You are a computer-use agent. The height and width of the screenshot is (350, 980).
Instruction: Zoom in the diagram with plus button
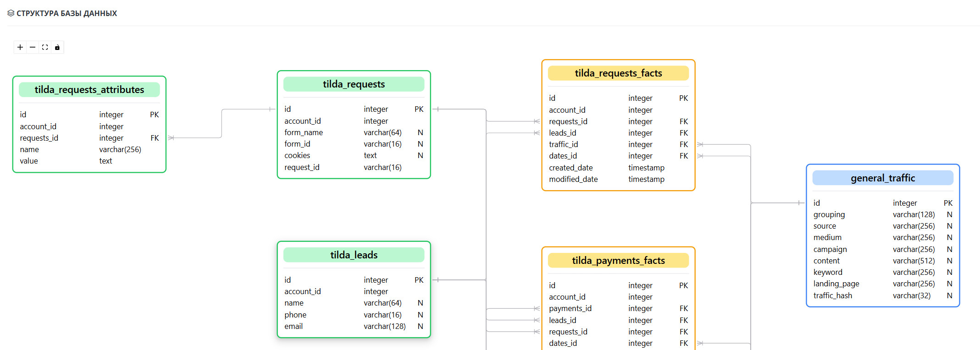20,47
